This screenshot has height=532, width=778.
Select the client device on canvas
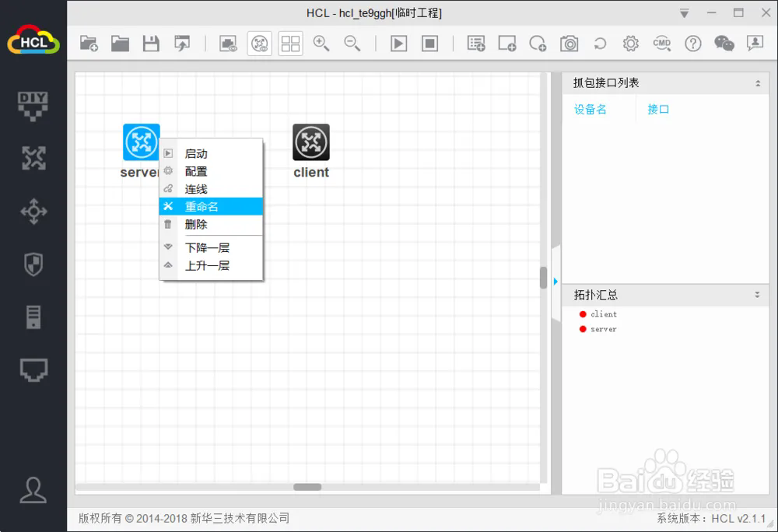tap(311, 142)
